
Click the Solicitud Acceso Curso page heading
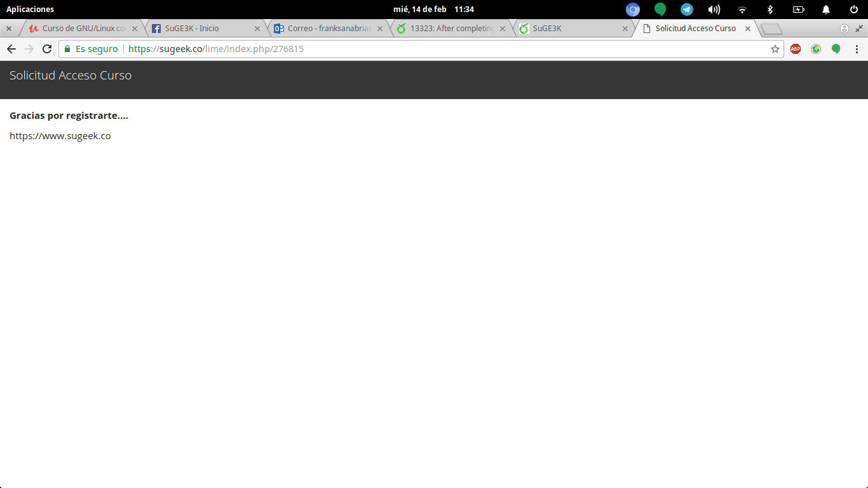click(x=71, y=76)
